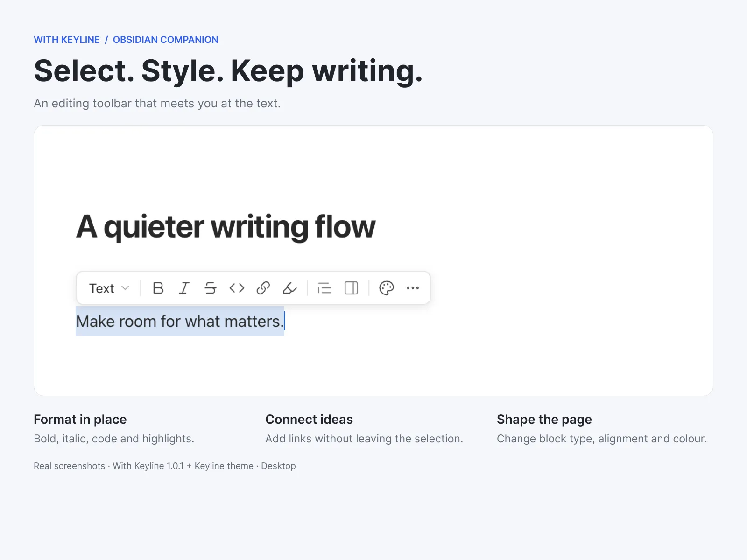Click the OBSIDIAN COMPANION breadcrumb link
This screenshot has height=560, width=747.
[165, 40]
